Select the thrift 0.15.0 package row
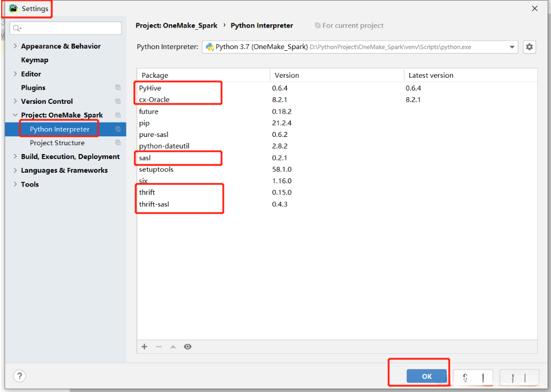The height and width of the screenshot is (392, 551). 337,192
